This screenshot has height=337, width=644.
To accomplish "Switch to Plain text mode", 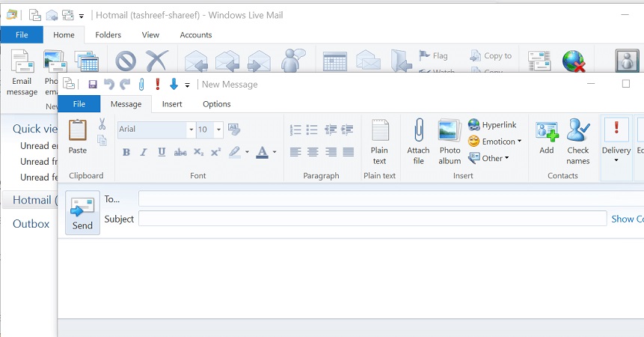I will click(379, 142).
